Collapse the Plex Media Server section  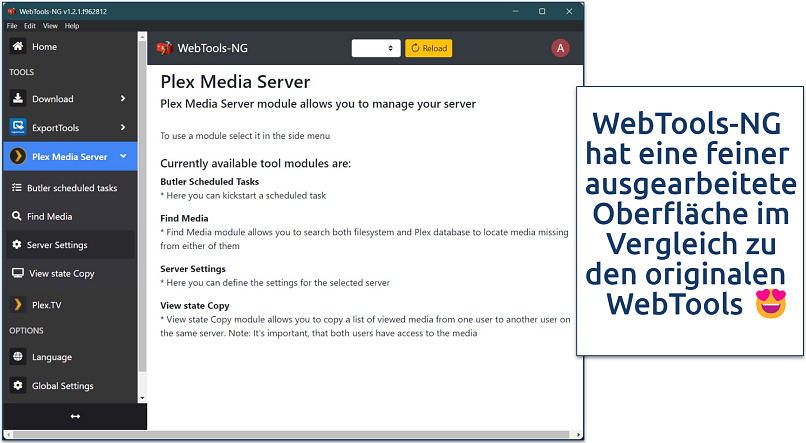click(x=123, y=157)
